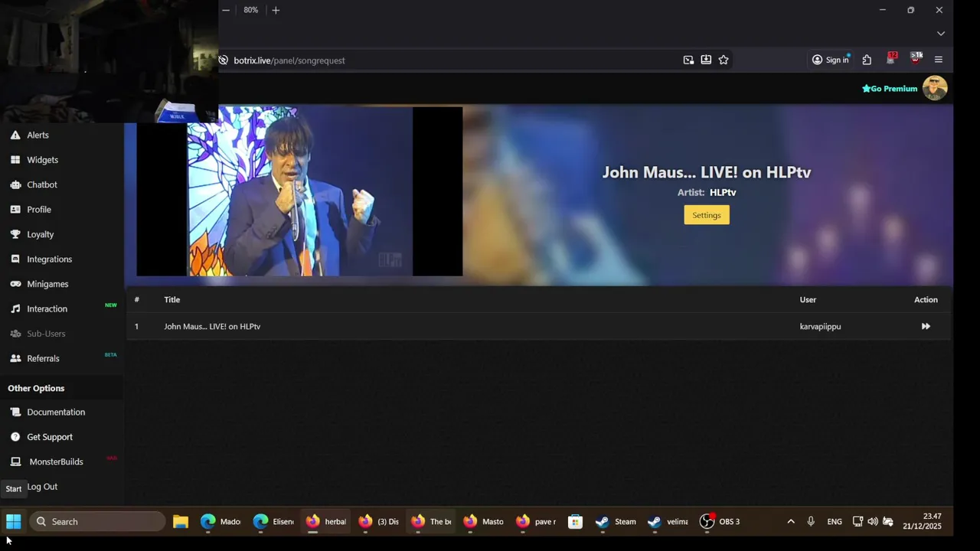Click the MonsterBuilds laptop icon
The height and width of the screenshot is (551, 980).
15,461
